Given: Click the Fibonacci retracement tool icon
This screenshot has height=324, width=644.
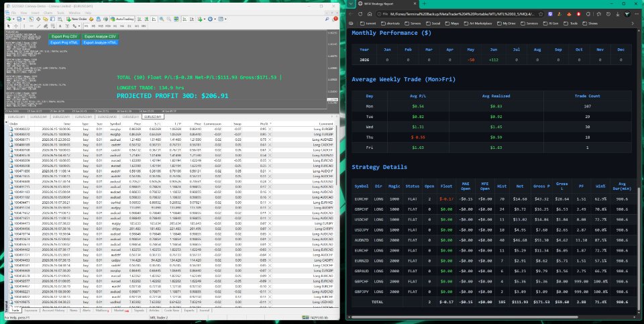Looking at the screenshot, I should pos(53,26).
